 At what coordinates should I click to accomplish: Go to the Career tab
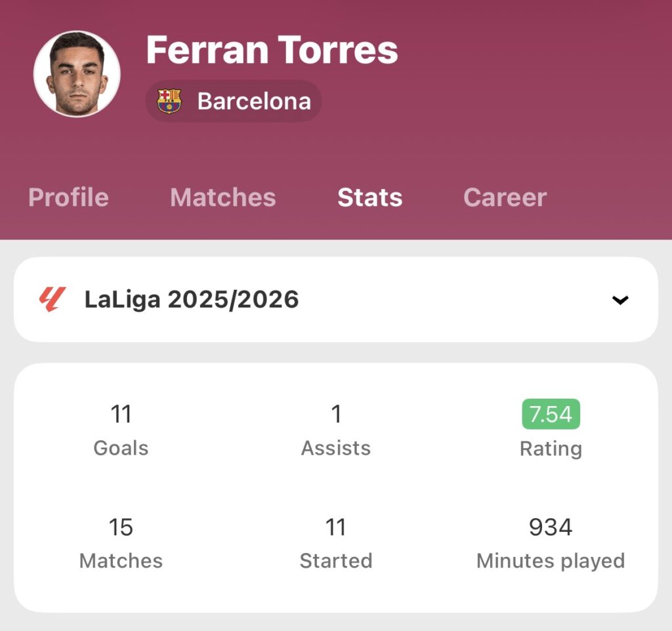[505, 197]
